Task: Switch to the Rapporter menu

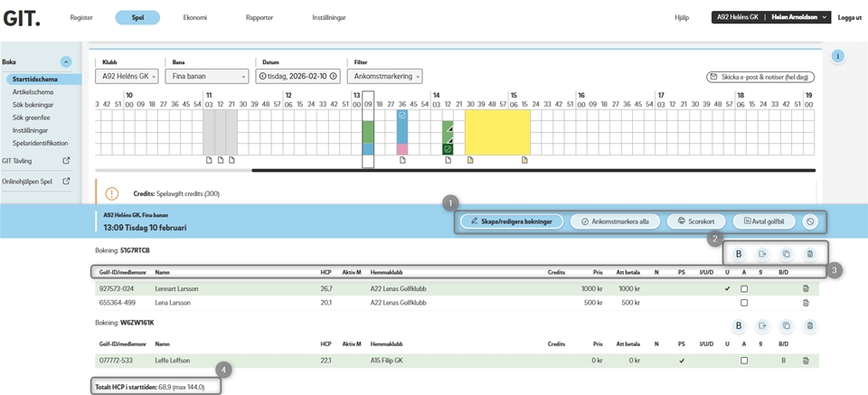Action: [x=259, y=17]
